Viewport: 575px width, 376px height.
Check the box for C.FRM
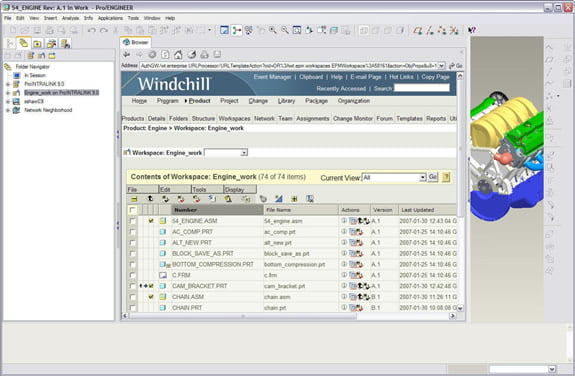[x=133, y=275]
